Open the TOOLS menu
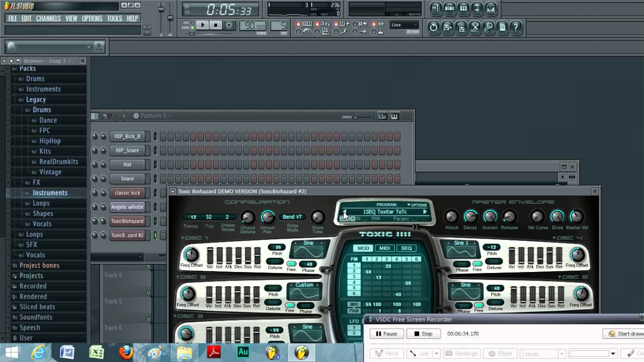644x362 pixels. 115,19
